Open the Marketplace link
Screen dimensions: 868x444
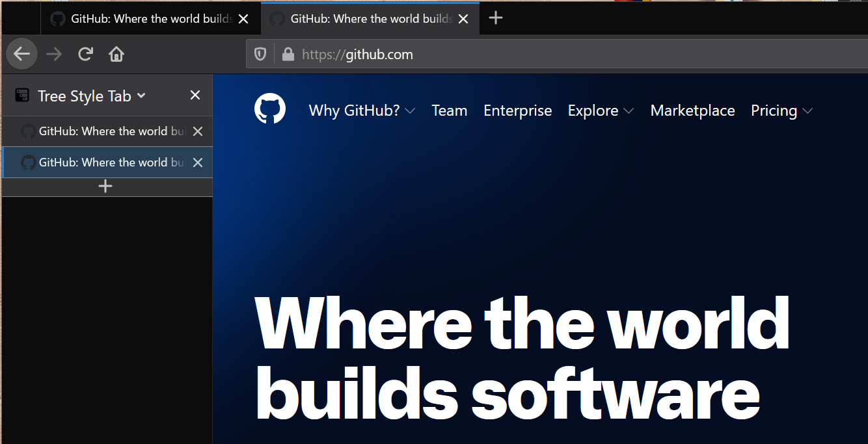pyautogui.click(x=693, y=111)
